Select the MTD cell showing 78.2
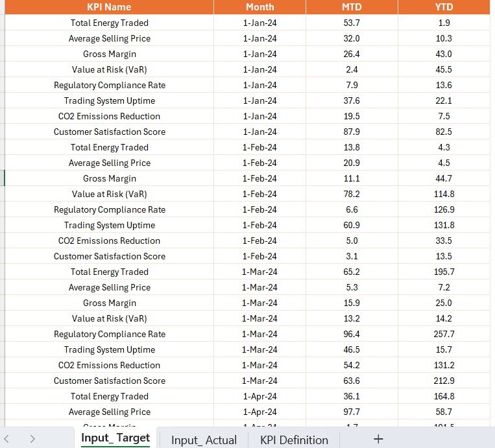Screen dimensions: 495x448 click(352, 194)
